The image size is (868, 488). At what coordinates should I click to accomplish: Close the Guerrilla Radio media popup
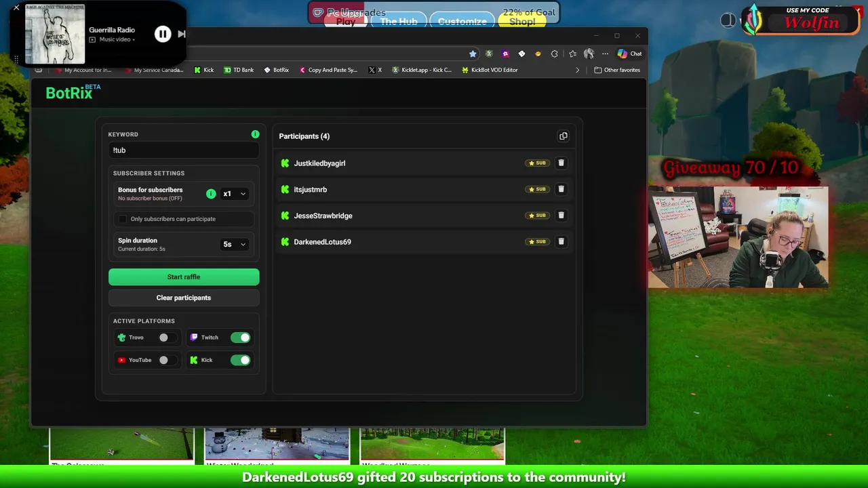coord(16,8)
